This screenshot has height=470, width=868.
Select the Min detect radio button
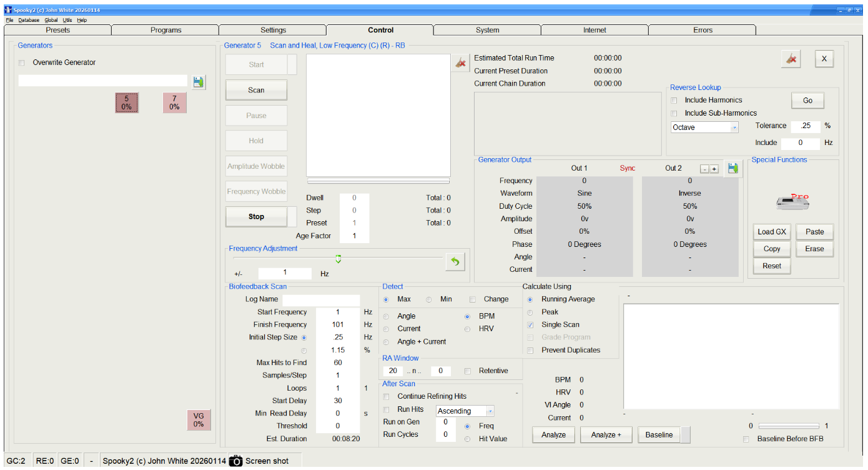429,299
